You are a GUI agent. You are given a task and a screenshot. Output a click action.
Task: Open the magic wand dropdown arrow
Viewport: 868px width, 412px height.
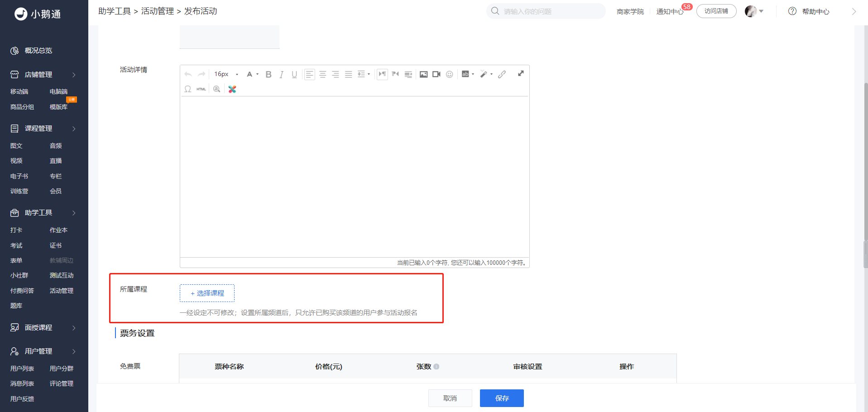[491, 74]
